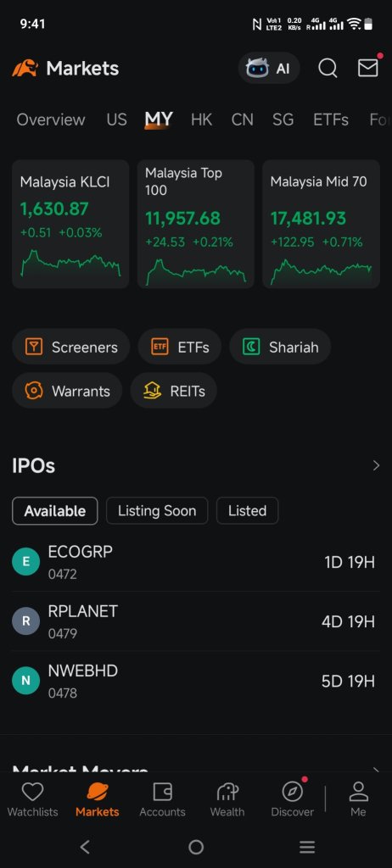Tap stock code 0479
The height and width of the screenshot is (868, 392).
point(63,633)
